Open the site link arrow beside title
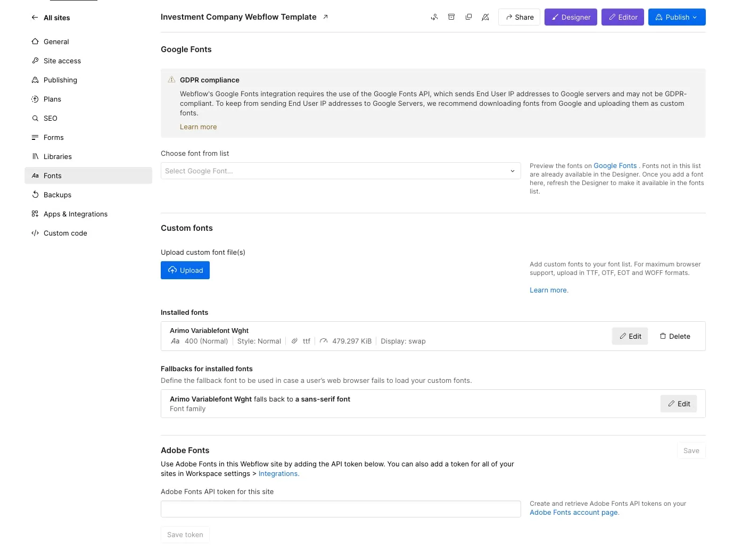 click(325, 17)
